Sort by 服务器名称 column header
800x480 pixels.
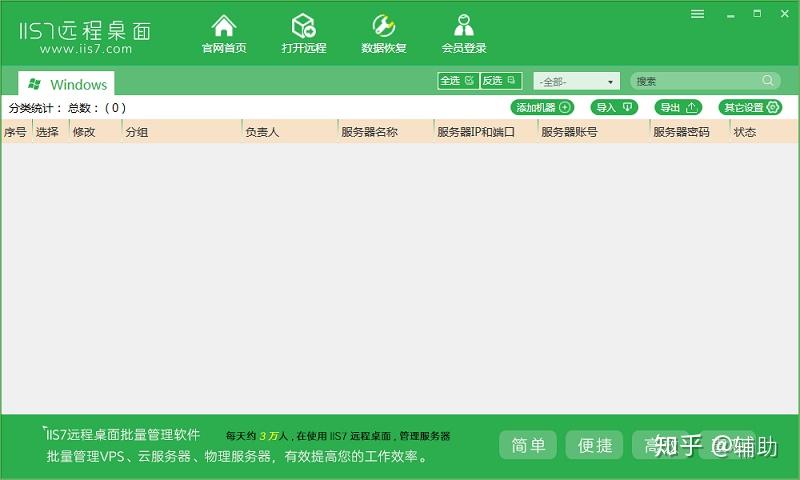tap(386, 132)
